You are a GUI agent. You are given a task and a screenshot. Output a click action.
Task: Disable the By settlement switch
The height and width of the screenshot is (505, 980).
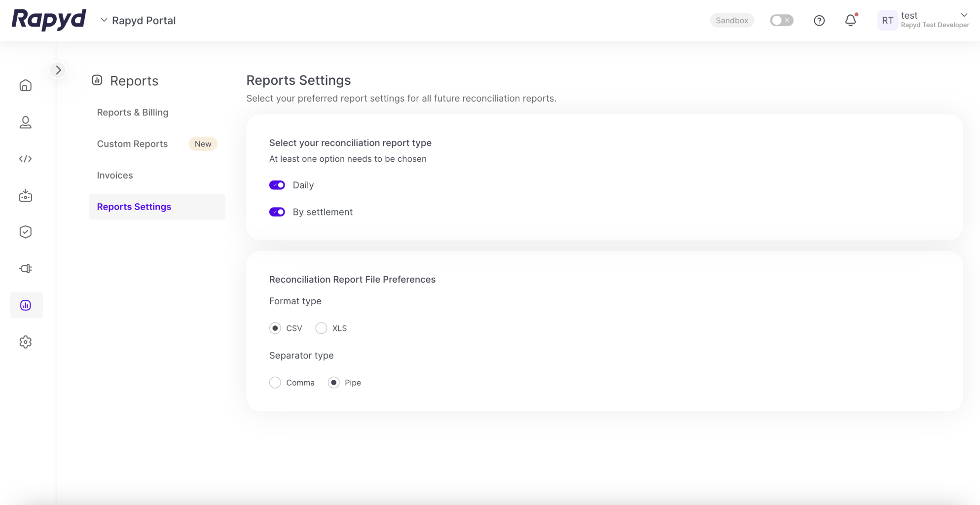tap(277, 212)
